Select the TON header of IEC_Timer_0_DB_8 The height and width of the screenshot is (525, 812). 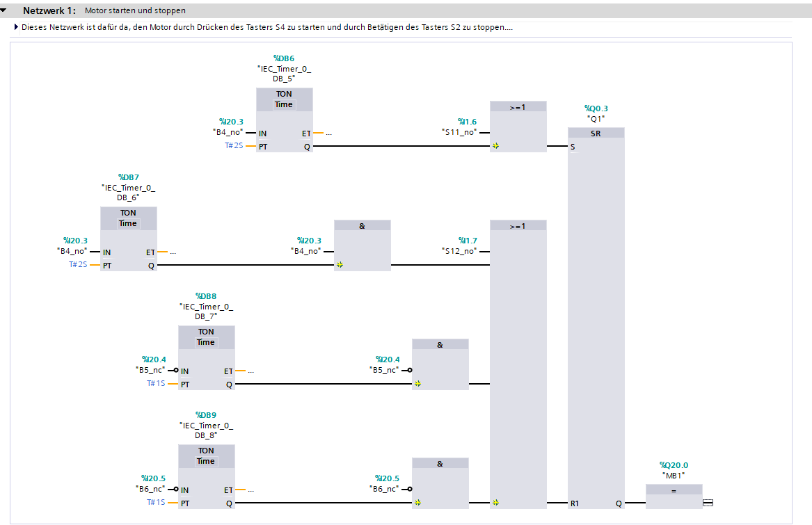coord(206,451)
